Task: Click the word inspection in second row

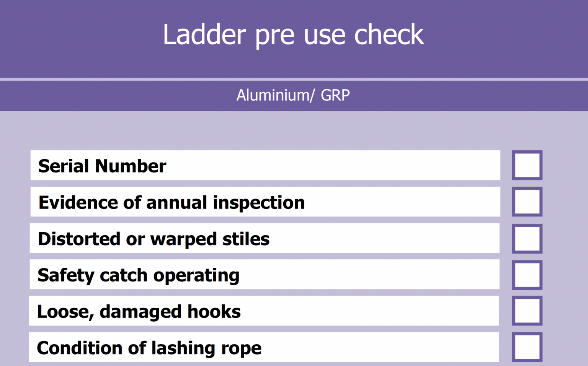Action: tap(259, 202)
